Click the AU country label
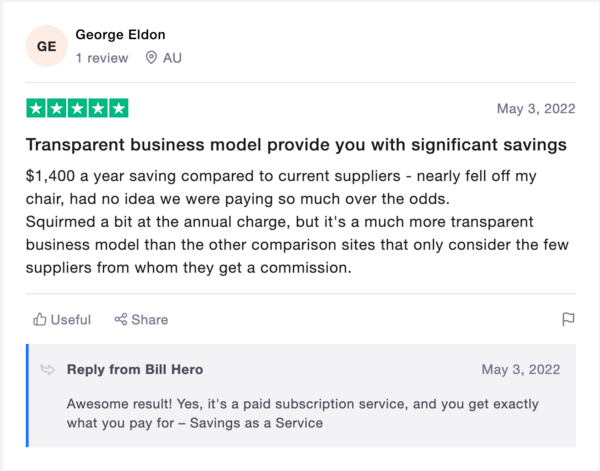Viewport: 600px width, 471px height. pos(172,58)
